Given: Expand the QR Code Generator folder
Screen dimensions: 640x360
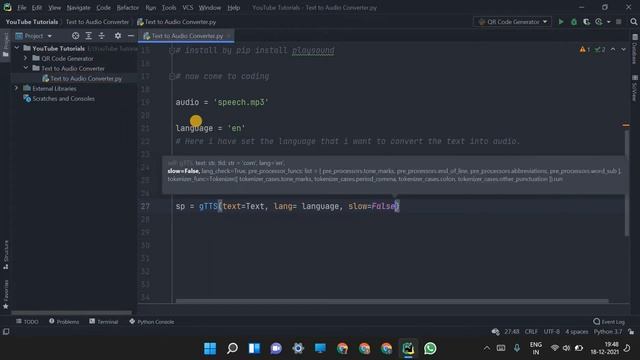Looking at the screenshot, I should click(x=26, y=58).
